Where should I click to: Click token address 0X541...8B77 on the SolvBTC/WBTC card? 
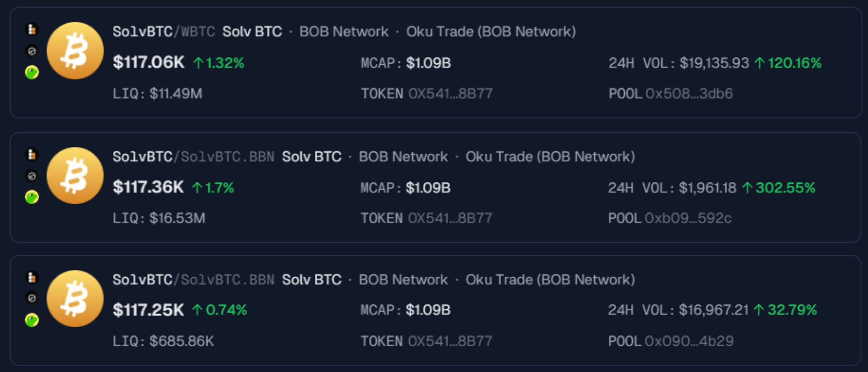(450, 93)
